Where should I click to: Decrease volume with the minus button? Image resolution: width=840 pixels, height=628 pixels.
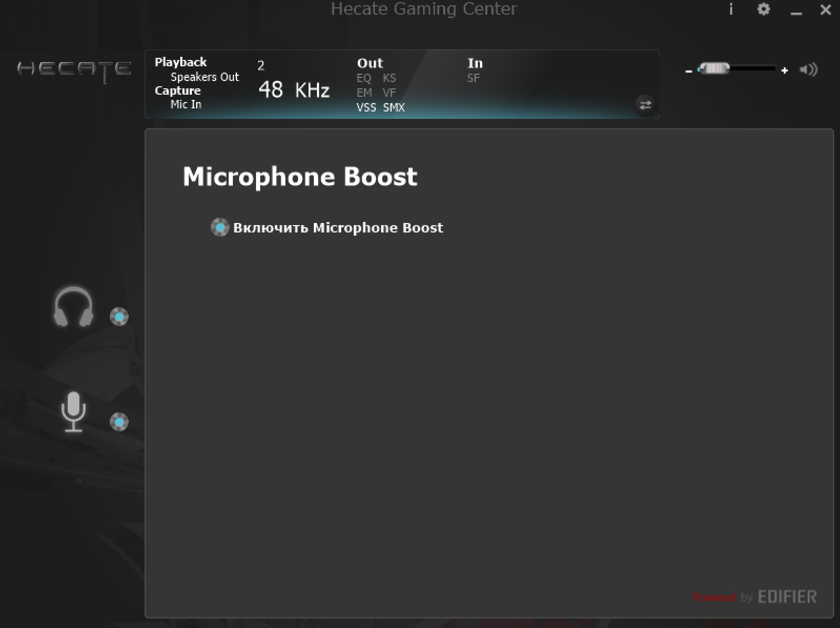click(689, 70)
